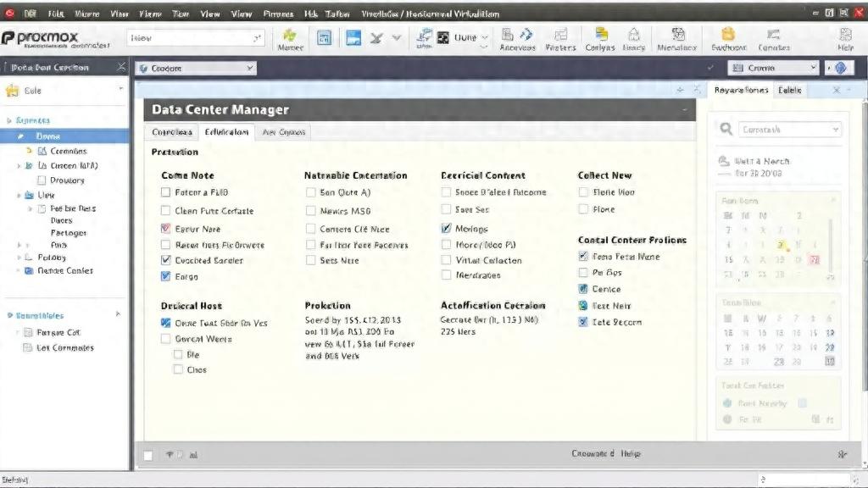This screenshot has width=868, height=488.
Task: Enable the 'Clean Pure Certaste' checkbox
Action: pyautogui.click(x=166, y=211)
